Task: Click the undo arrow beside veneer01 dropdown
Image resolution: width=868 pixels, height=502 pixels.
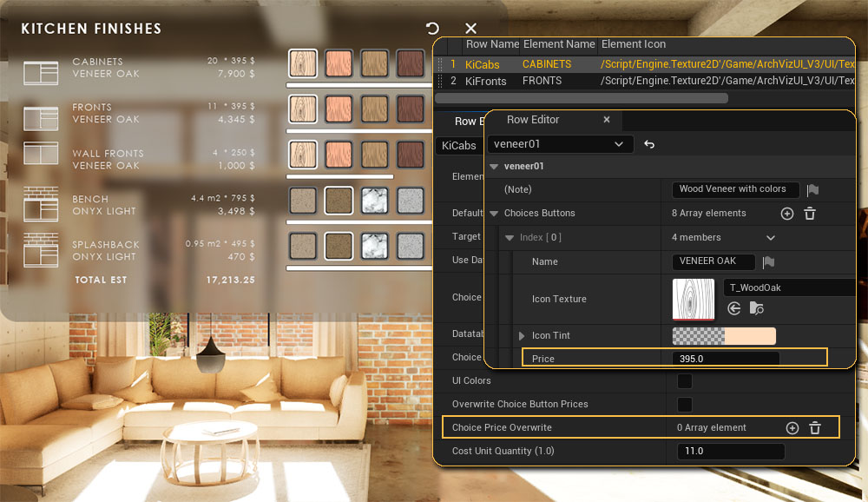Action: click(x=649, y=144)
